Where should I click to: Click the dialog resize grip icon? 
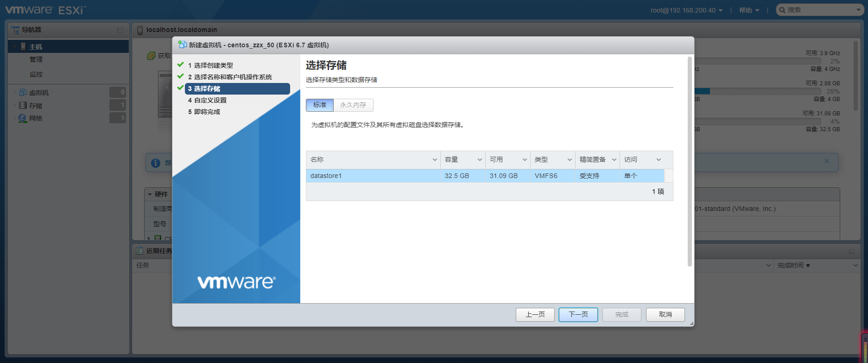coord(691,324)
